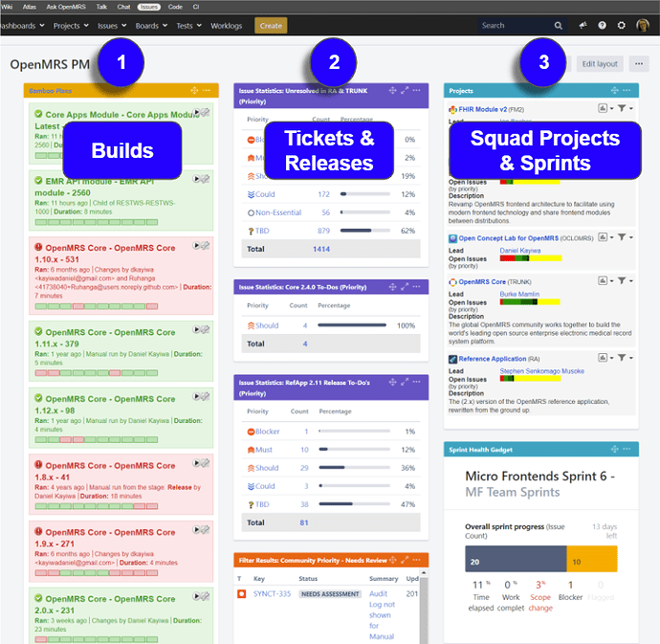Open Chat in top bar
Image resolution: width=660 pixels, height=644 pixels.
pos(123,7)
